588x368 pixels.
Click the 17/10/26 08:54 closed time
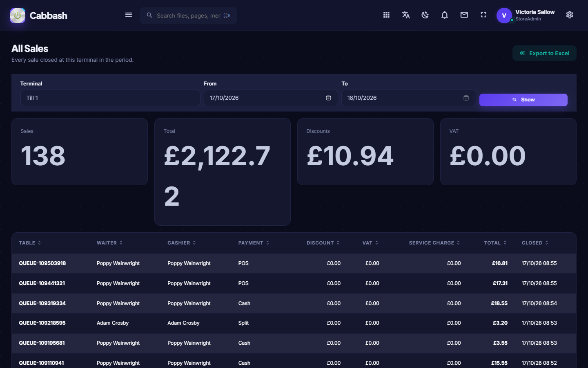[539, 303]
